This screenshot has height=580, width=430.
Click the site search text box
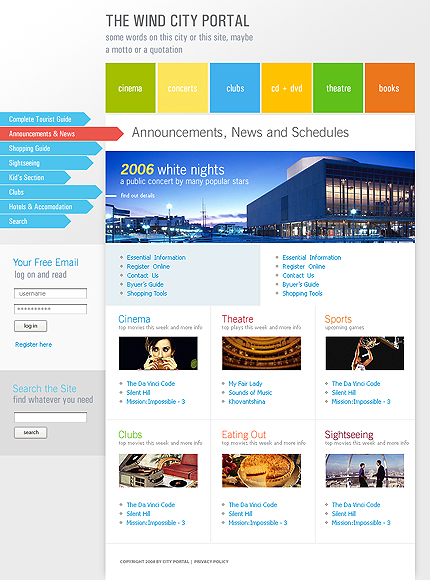[50, 417]
